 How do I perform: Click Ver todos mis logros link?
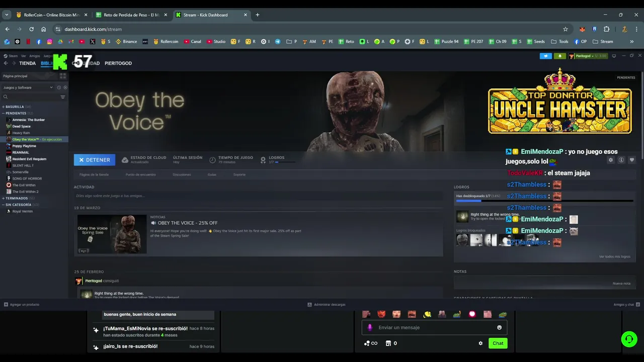coord(614,256)
